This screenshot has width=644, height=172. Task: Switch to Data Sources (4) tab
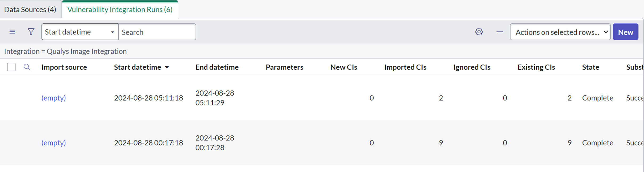(30, 10)
